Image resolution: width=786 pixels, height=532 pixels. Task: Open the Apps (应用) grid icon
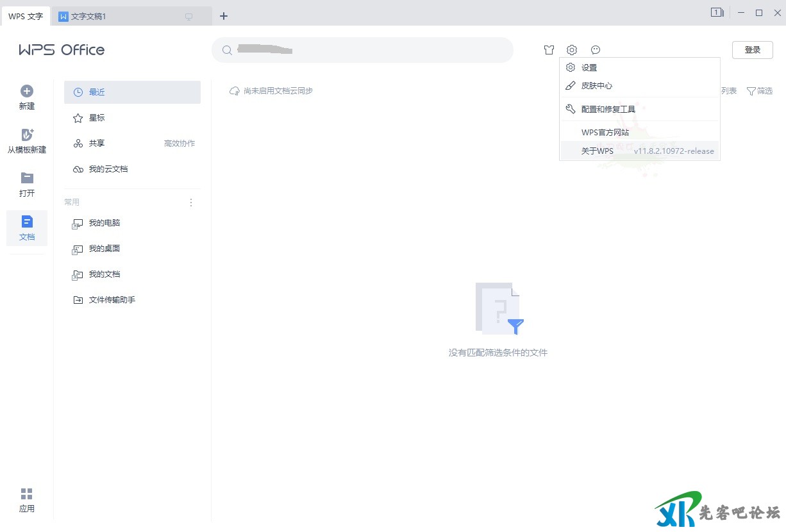(x=26, y=494)
